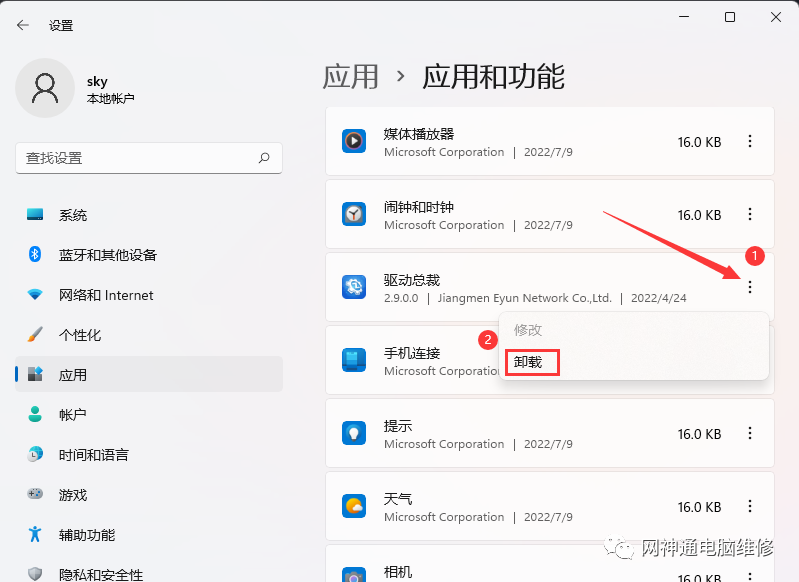Click the 天气 app name
Image resolution: width=799 pixels, height=582 pixels.
(x=398, y=498)
